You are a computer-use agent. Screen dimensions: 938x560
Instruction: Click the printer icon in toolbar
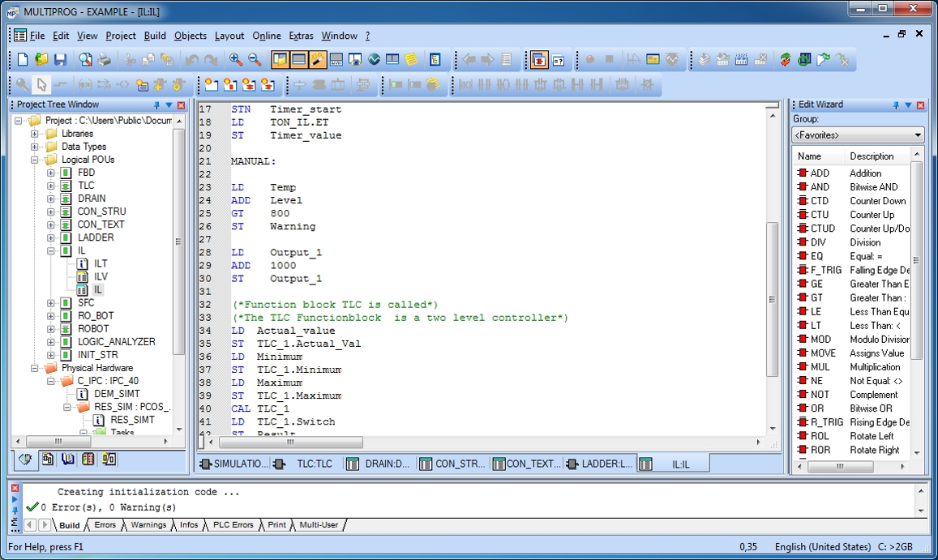[x=105, y=60]
